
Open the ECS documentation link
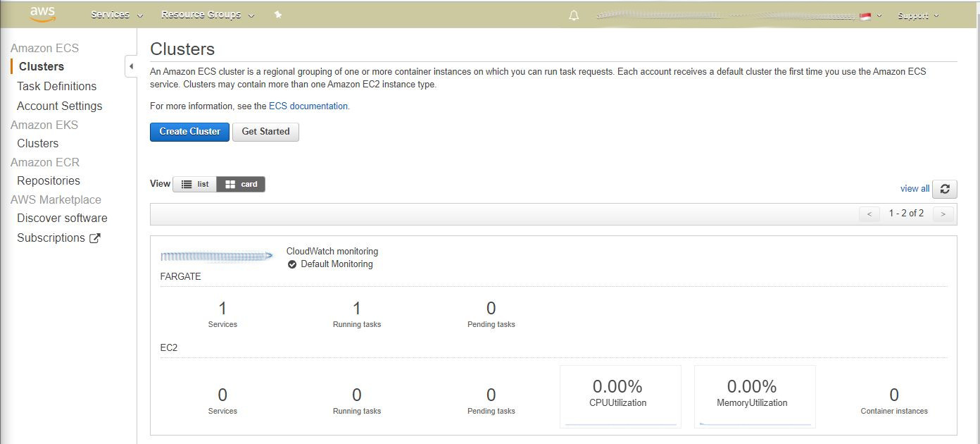(x=308, y=106)
